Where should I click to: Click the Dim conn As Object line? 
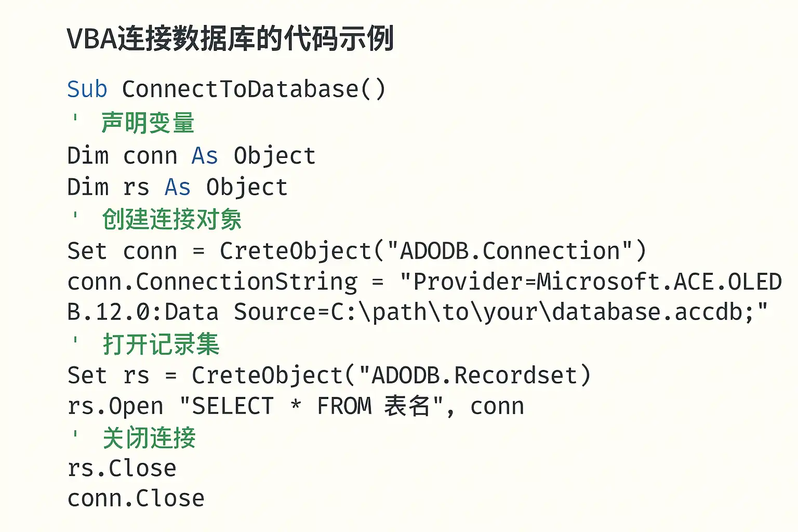coord(192,156)
